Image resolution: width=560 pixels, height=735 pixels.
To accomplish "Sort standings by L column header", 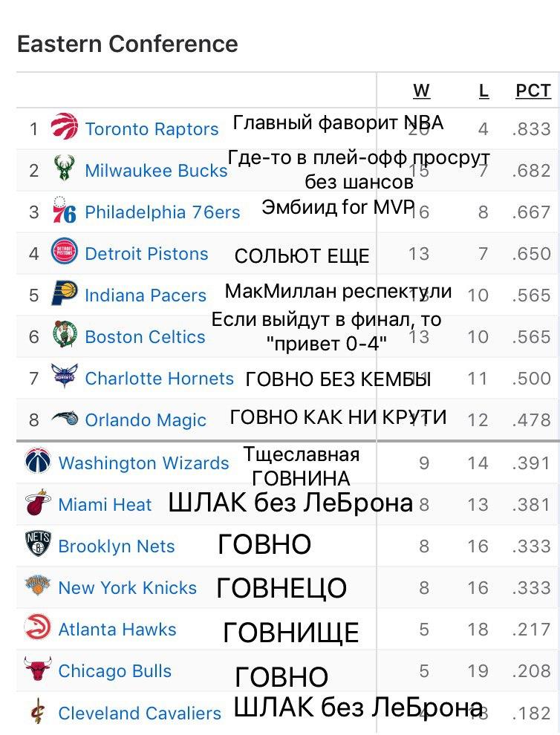I will pyautogui.click(x=484, y=91).
